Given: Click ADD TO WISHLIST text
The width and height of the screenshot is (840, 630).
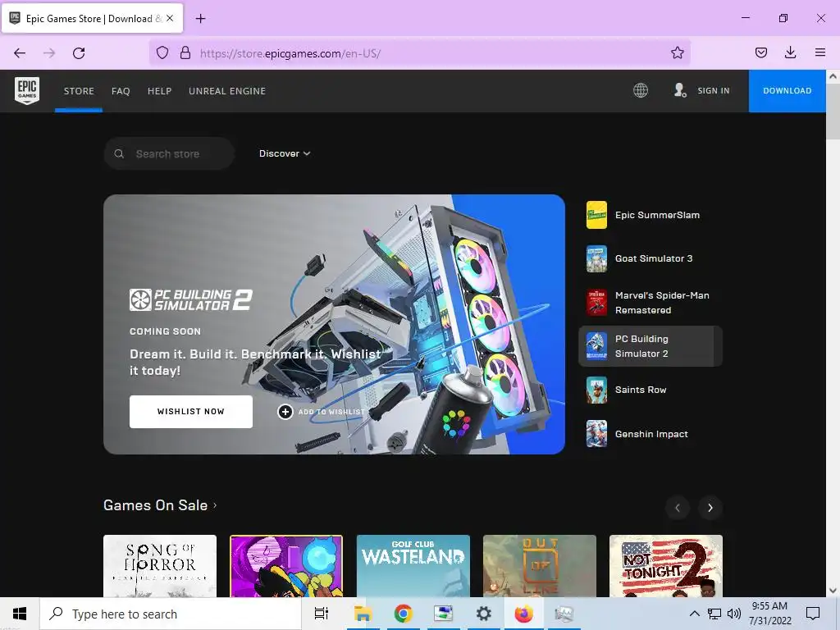Looking at the screenshot, I should point(331,412).
